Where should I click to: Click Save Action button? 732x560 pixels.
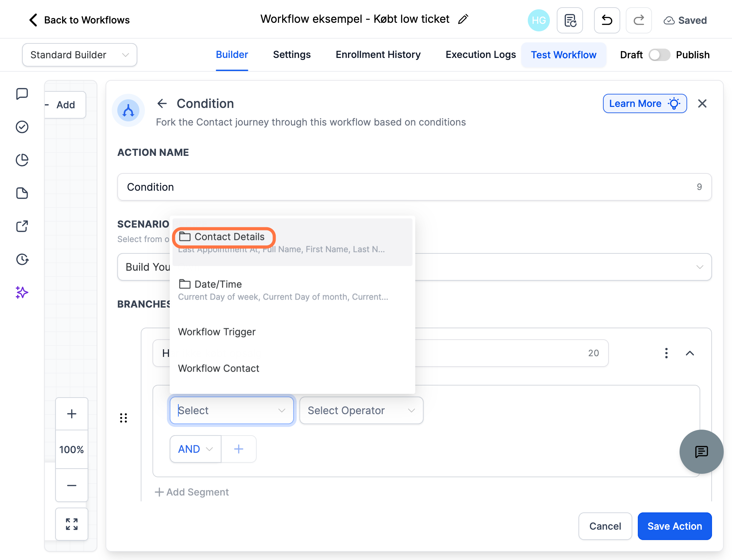click(675, 526)
